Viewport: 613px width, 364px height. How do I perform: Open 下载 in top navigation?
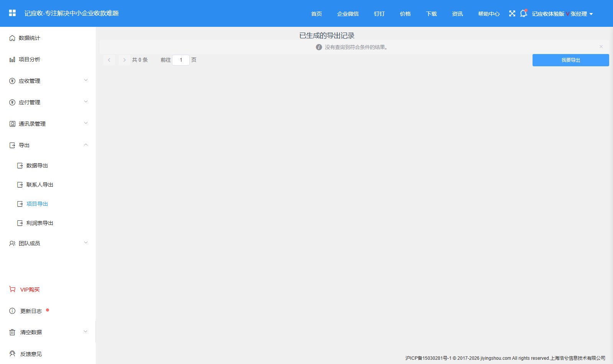coord(431,14)
